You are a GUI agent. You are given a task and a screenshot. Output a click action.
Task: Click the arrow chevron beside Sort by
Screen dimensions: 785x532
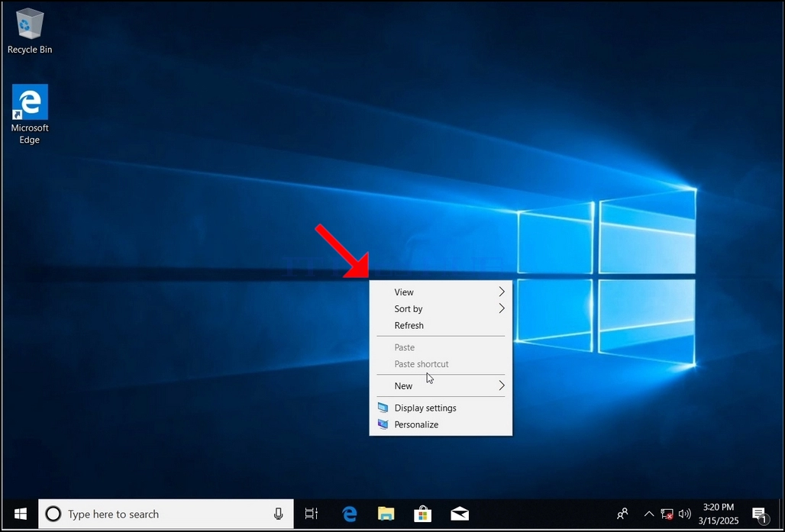502,309
